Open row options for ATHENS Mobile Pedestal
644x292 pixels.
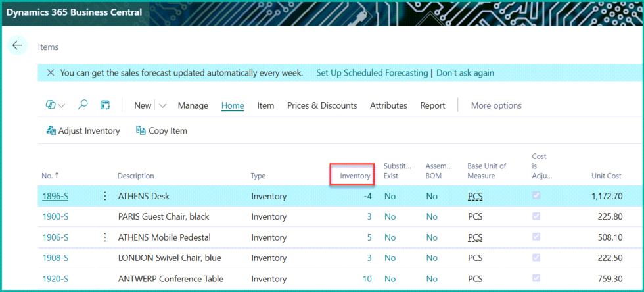[x=104, y=237]
